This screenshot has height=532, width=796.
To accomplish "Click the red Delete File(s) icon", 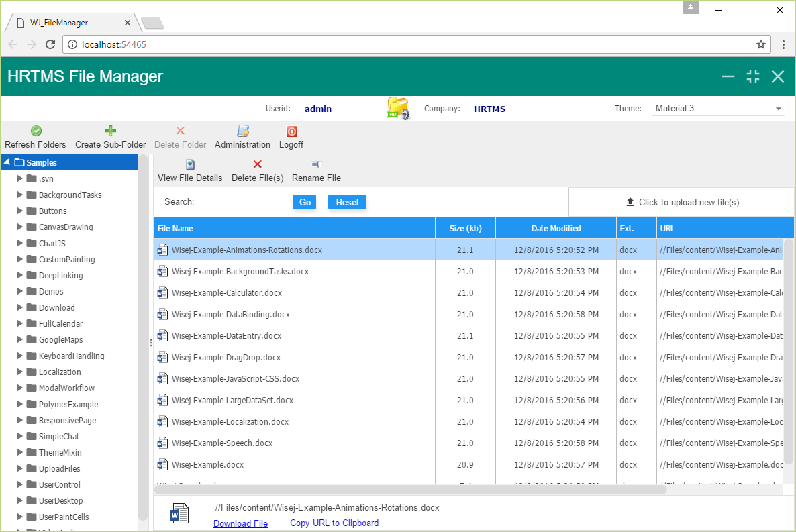I will (x=258, y=163).
